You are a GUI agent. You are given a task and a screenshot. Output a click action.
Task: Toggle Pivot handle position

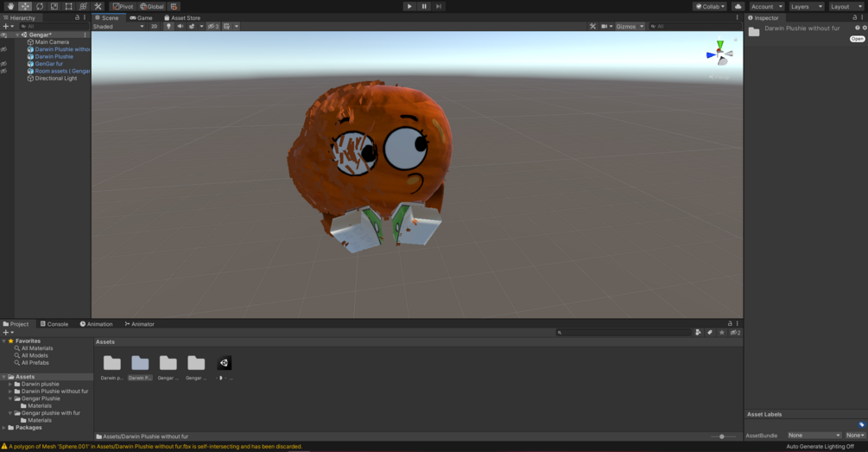pos(124,6)
